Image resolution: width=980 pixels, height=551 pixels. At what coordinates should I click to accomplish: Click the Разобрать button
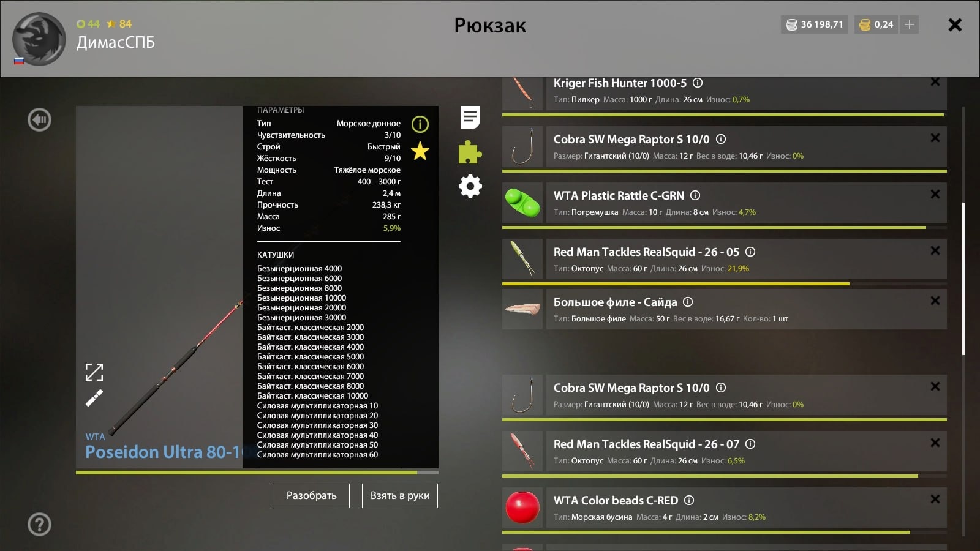[x=312, y=496]
